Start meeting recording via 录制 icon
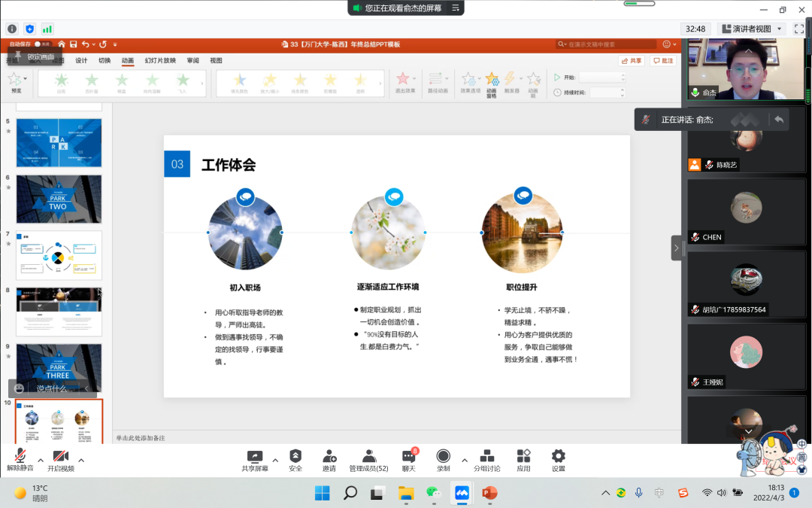 click(443, 460)
